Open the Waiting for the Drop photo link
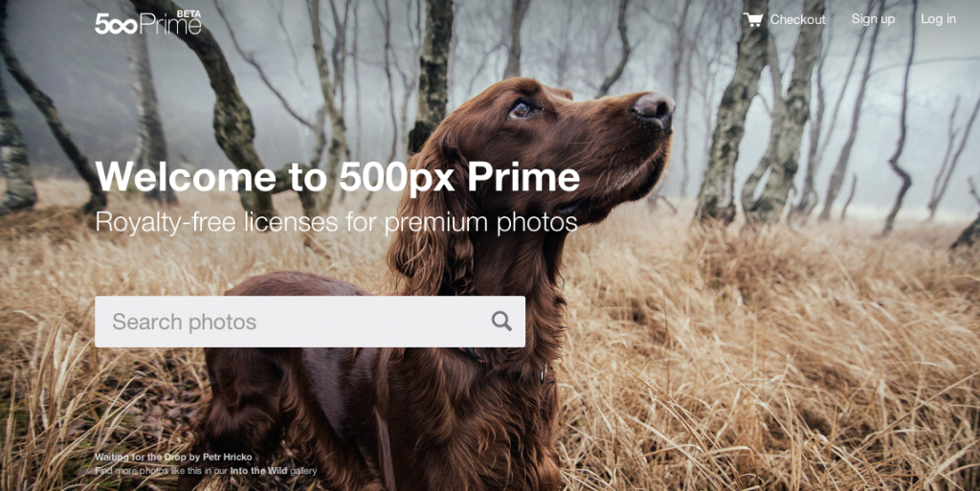 pyautogui.click(x=140, y=458)
